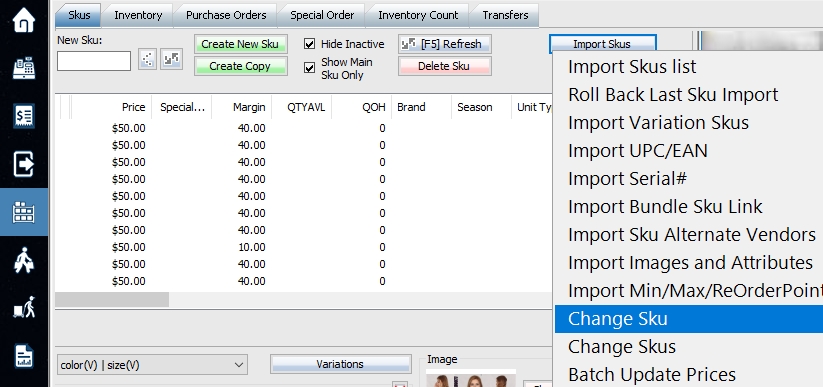Open the Variations button

click(340, 364)
